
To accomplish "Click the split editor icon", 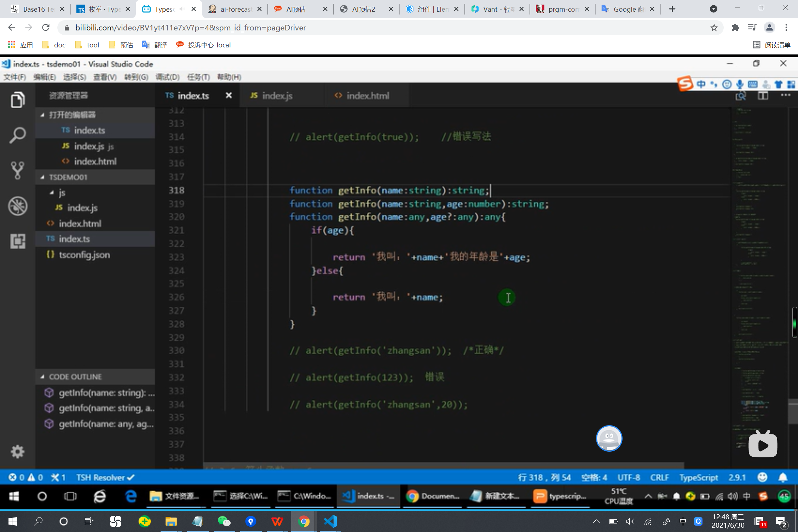I will pos(763,96).
